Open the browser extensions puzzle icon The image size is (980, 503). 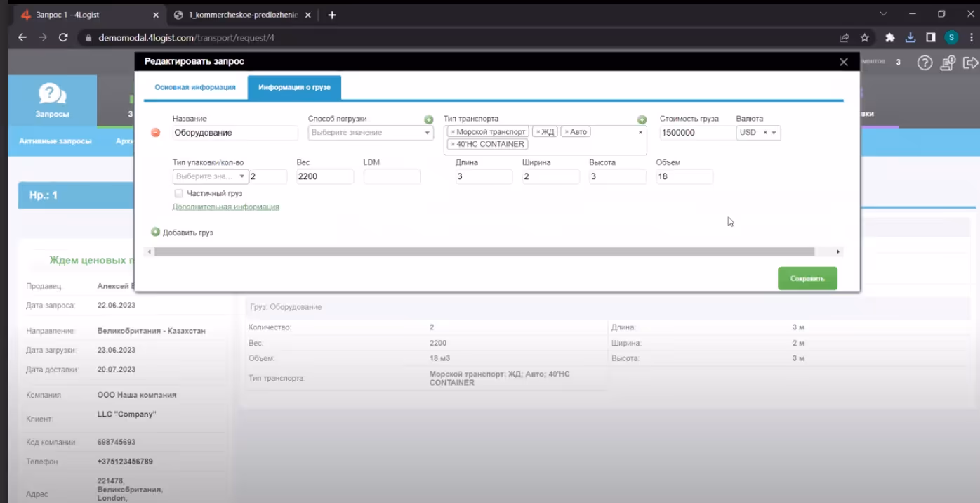click(x=890, y=38)
